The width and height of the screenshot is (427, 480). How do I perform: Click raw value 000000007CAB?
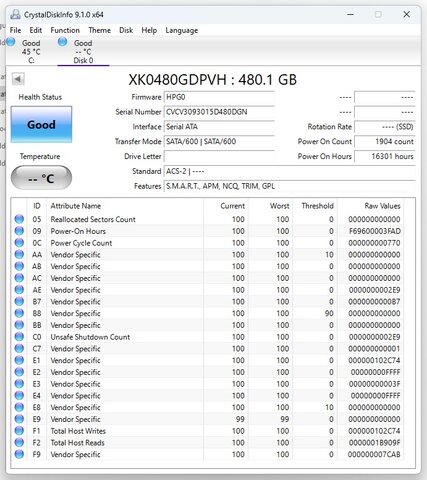click(374, 454)
